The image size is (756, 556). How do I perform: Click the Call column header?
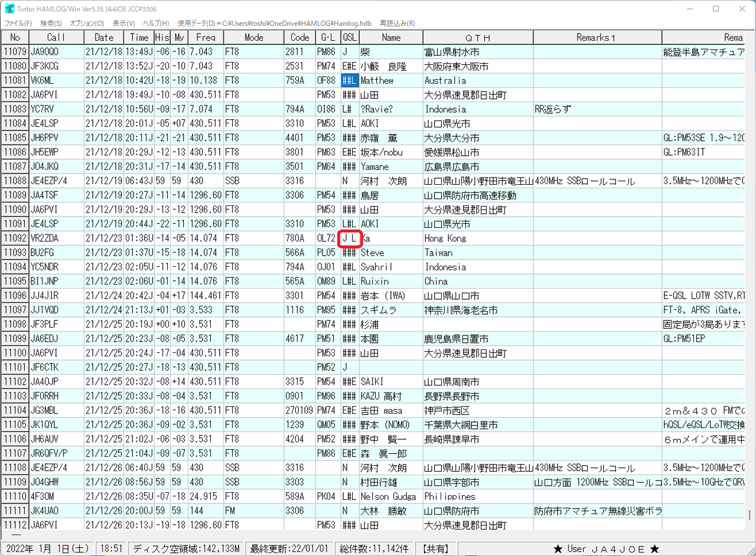tap(56, 37)
